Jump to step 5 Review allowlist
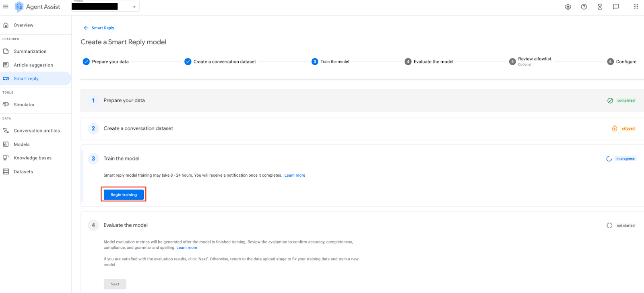Screen dimensions: 644x293 coord(530,61)
